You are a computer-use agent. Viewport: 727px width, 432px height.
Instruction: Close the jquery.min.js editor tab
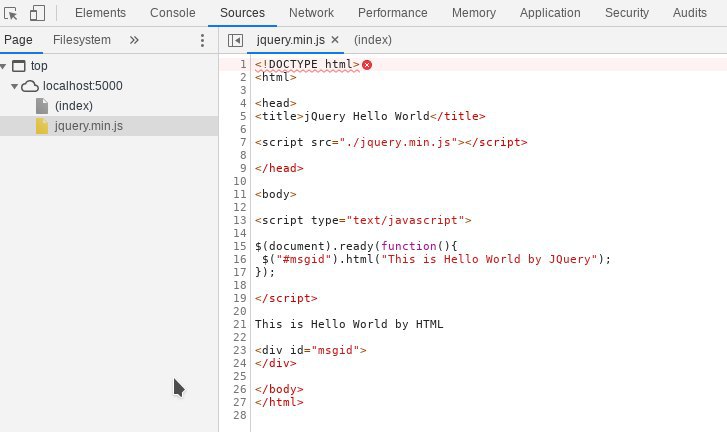335,40
